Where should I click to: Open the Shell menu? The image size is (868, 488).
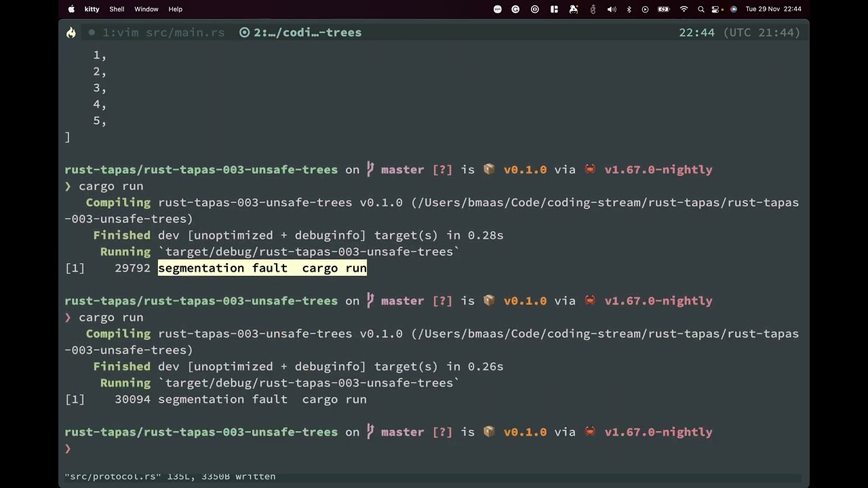click(117, 9)
